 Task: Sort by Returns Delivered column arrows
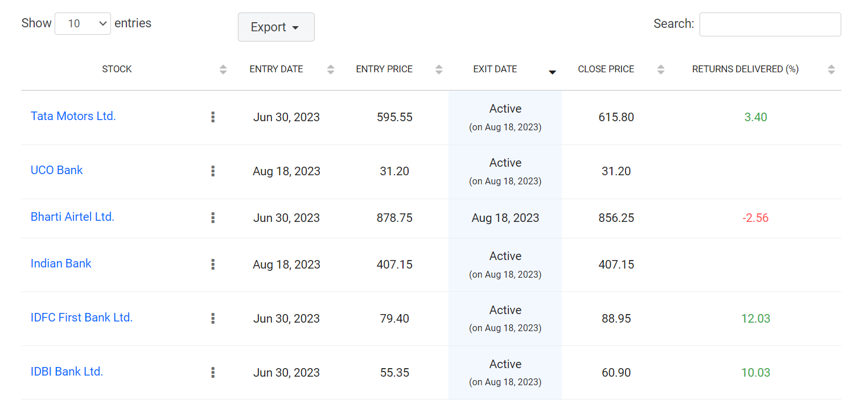click(832, 69)
